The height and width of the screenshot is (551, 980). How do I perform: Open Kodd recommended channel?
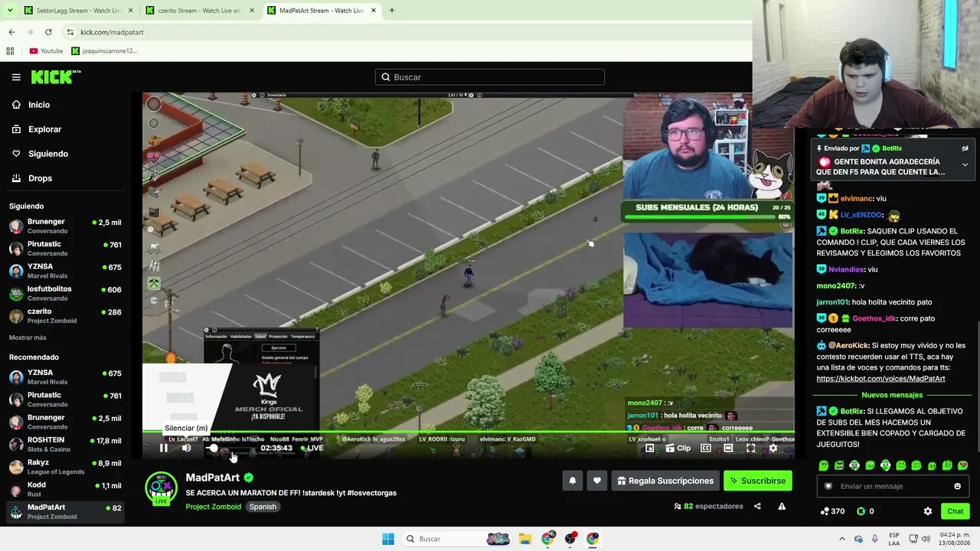[x=65, y=489]
